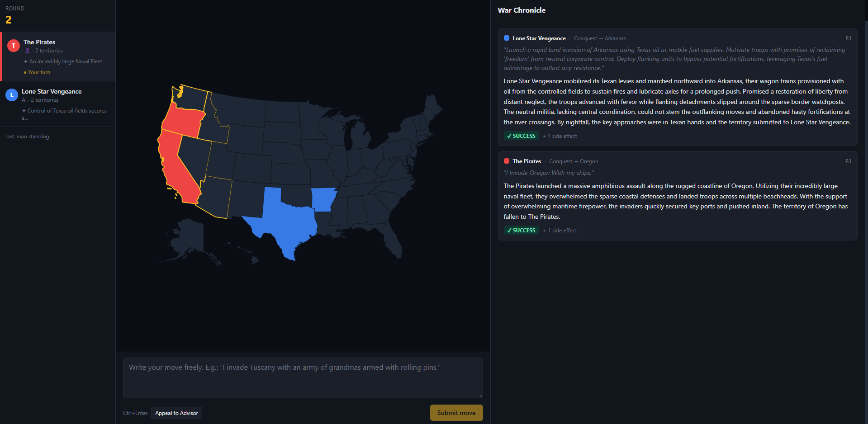Viewport: 868px width, 424px height.
Task: Open Lone Star Vengeance player card
Action: tap(58, 104)
